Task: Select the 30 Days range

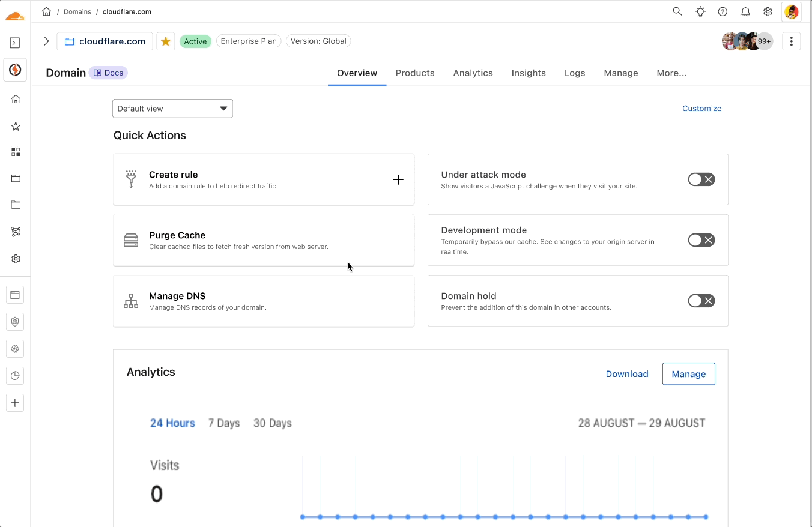Action: (273, 423)
